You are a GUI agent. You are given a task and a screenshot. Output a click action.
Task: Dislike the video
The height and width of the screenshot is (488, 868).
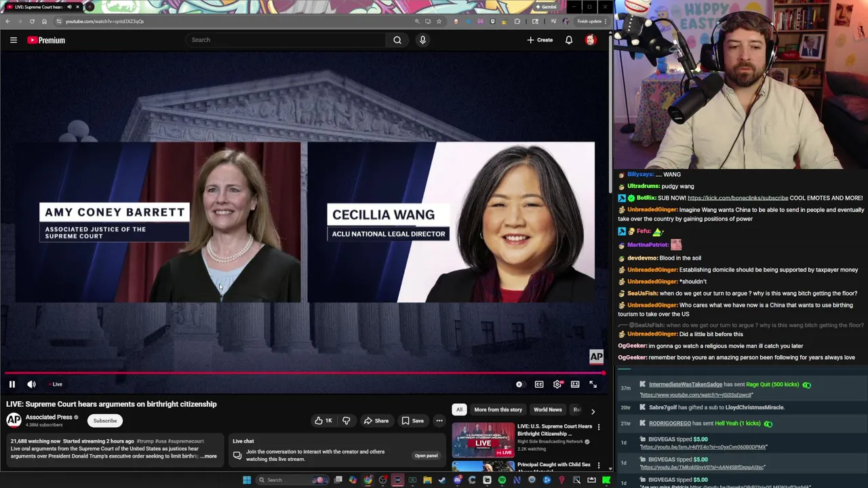pos(347,421)
